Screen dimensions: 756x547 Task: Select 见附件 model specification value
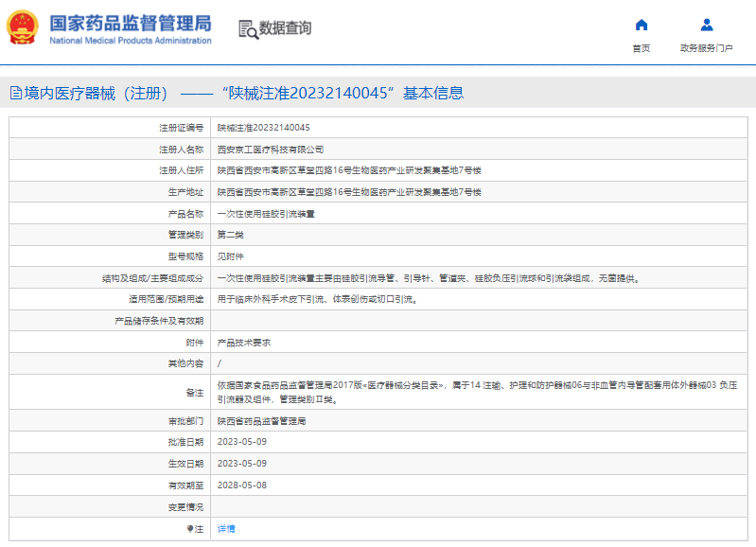tap(231, 256)
